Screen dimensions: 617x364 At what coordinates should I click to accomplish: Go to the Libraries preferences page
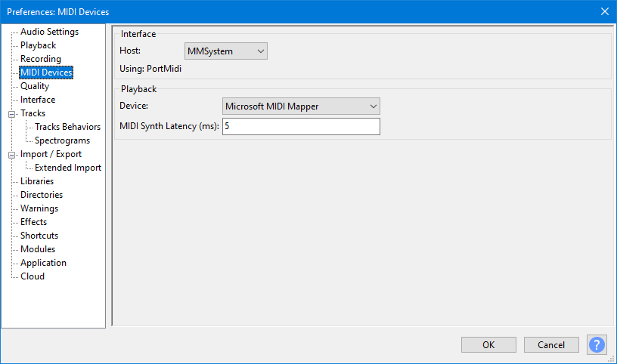tap(37, 181)
